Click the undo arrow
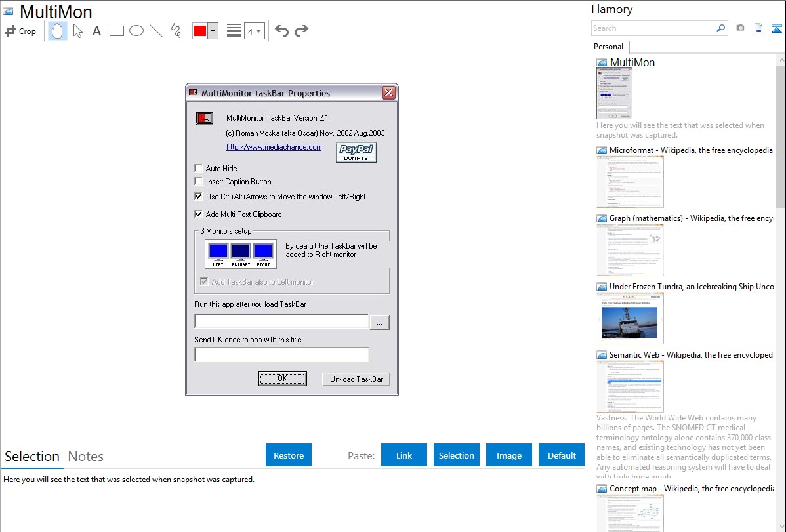Viewport: 786px width, 532px height. [x=281, y=31]
